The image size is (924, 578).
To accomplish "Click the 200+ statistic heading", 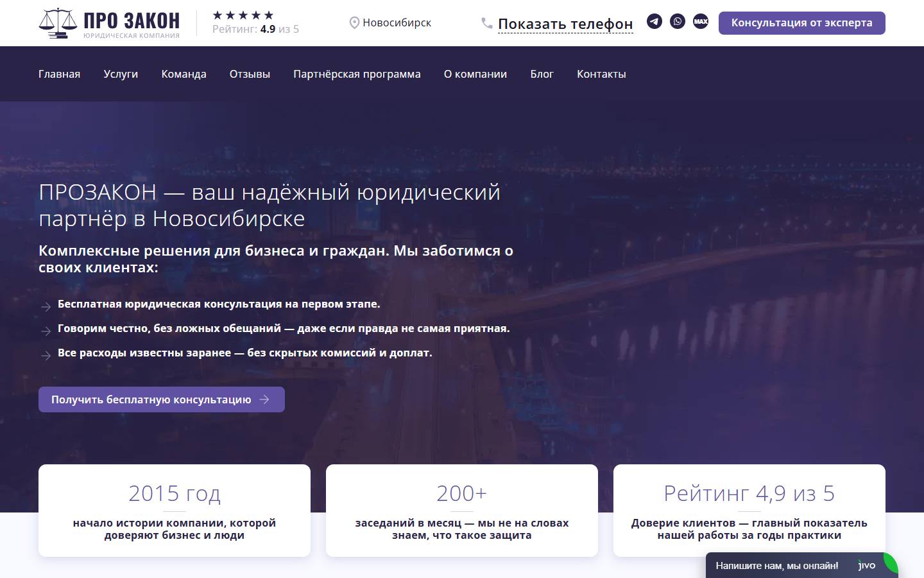I will click(462, 493).
